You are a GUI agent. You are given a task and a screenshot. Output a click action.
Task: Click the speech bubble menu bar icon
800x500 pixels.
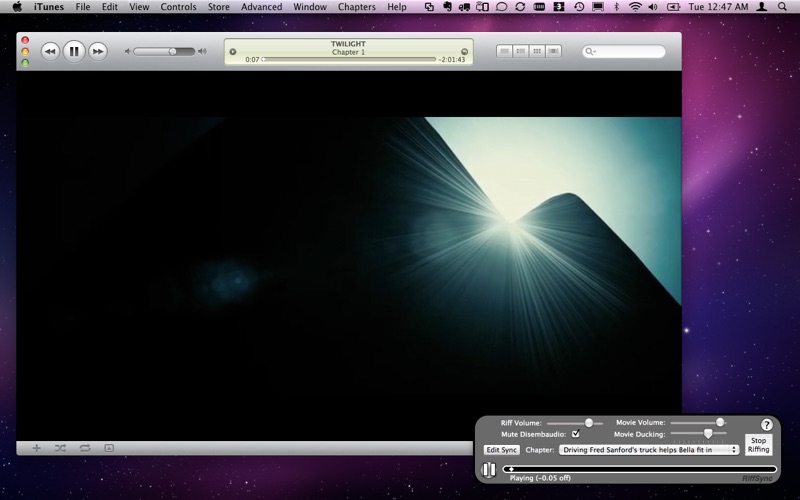click(x=502, y=7)
